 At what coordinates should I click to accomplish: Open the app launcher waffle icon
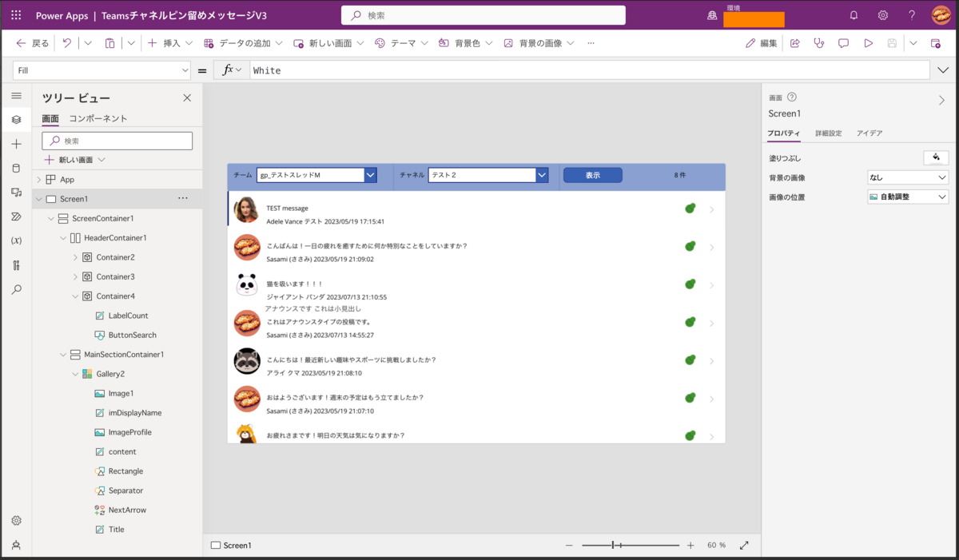(16, 15)
